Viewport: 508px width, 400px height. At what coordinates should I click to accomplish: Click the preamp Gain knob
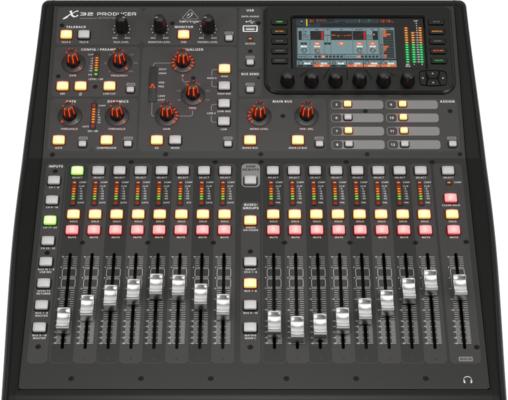72,60
